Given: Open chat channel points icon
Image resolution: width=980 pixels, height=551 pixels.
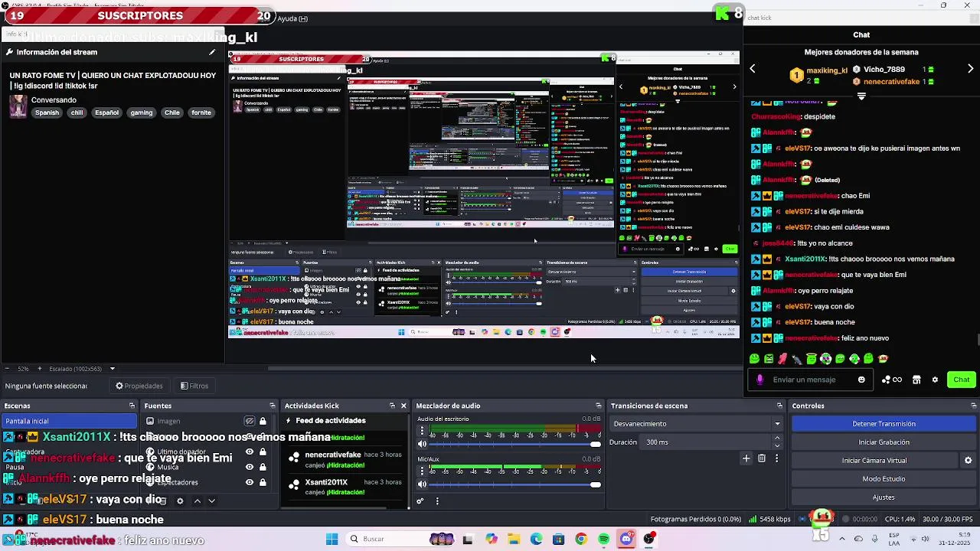Looking at the screenshot, I should pyautogui.click(x=892, y=380).
